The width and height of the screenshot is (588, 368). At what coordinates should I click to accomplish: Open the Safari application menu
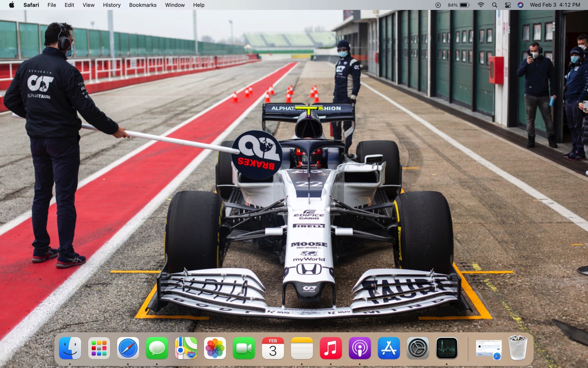tap(31, 5)
